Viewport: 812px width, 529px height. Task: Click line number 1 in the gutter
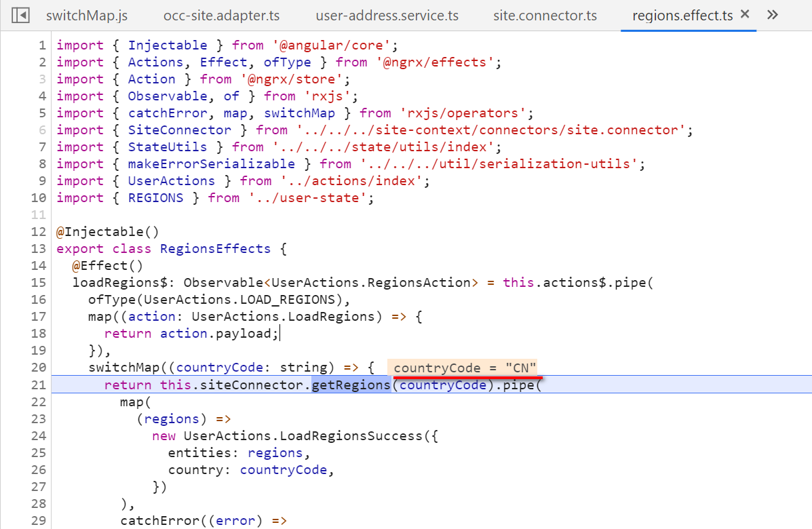[42, 45]
